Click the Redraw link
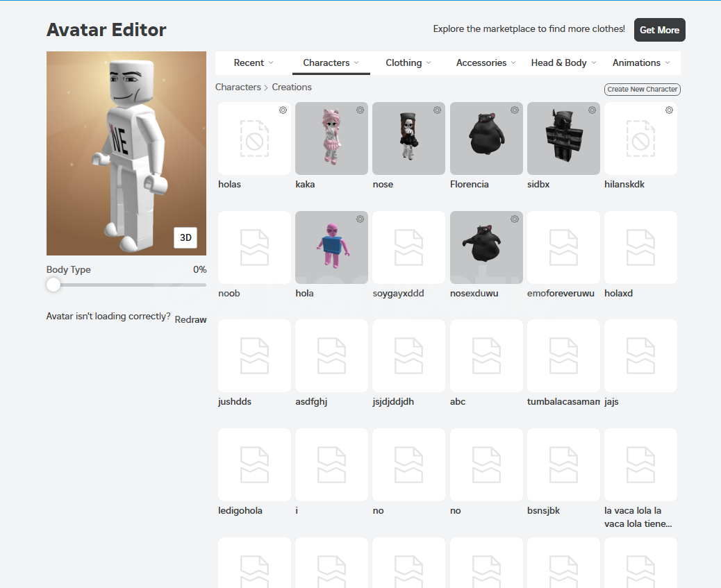The height and width of the screenshot is (588, 721). (190, 319)
